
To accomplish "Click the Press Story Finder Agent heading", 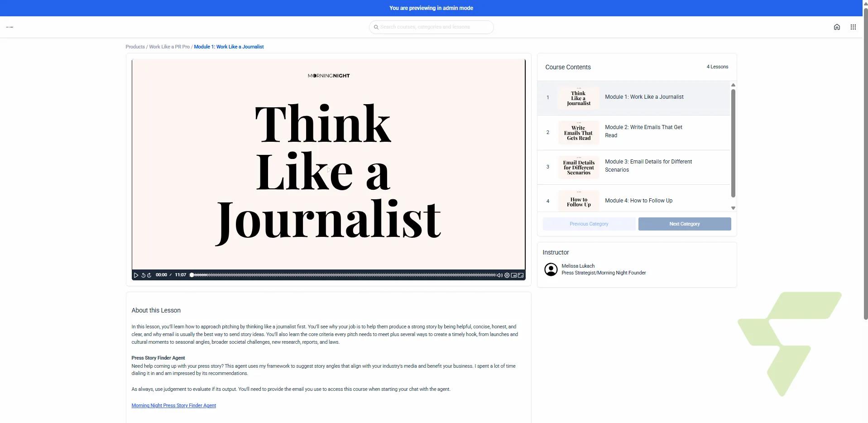I will (158, 358).
